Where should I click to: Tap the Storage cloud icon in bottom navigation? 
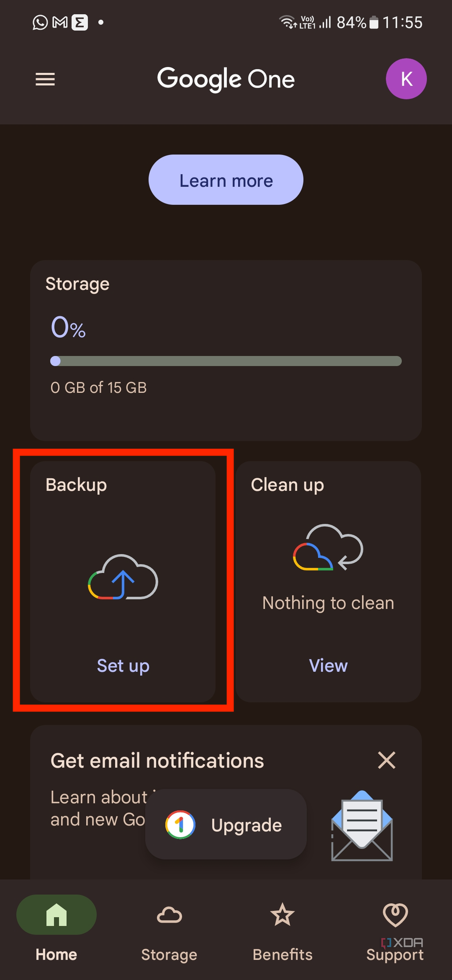(x=169, y=914)
